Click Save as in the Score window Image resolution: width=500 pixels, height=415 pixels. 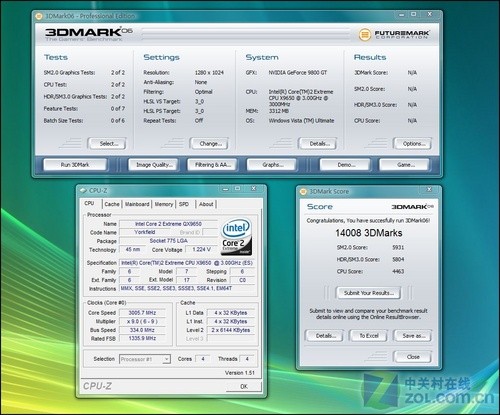pyautogui.click(x=413, y=336)
